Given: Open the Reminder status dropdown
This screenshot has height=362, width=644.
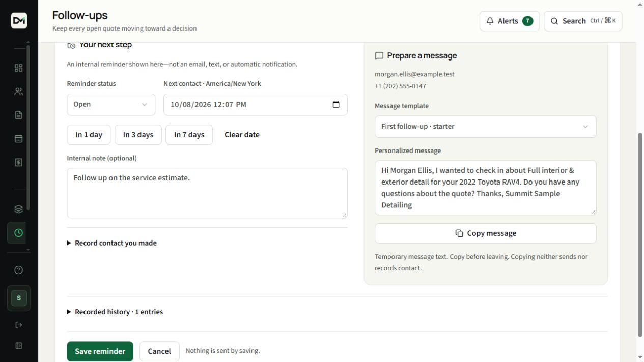Looking at the screenshot, I should (111, 104).
